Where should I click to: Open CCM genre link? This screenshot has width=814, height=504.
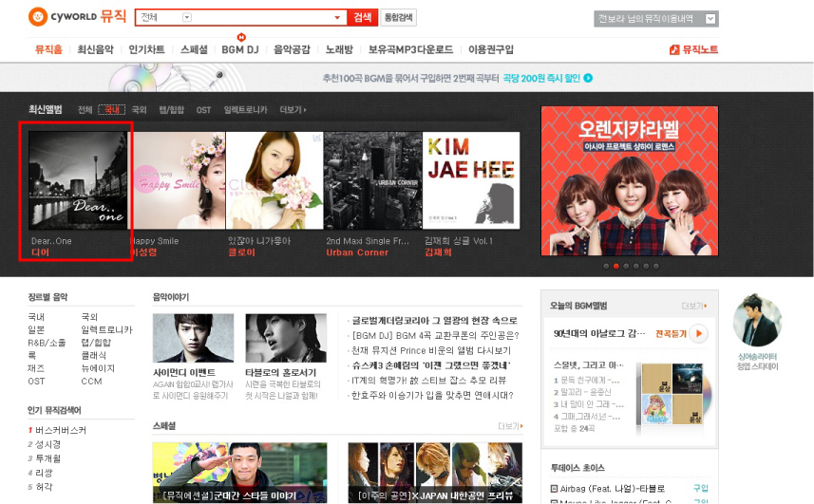tap(91, 382)
